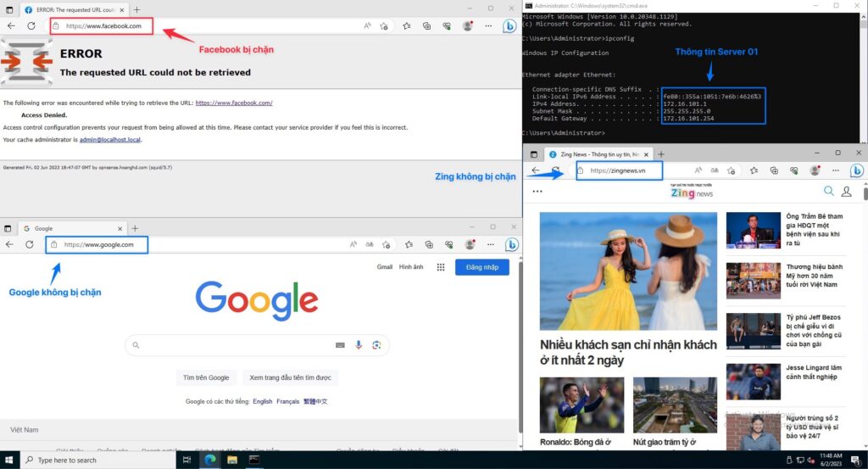The image size is (868, 469).
Task: Click the Tìm trên Google button
Action: point(206,377)
